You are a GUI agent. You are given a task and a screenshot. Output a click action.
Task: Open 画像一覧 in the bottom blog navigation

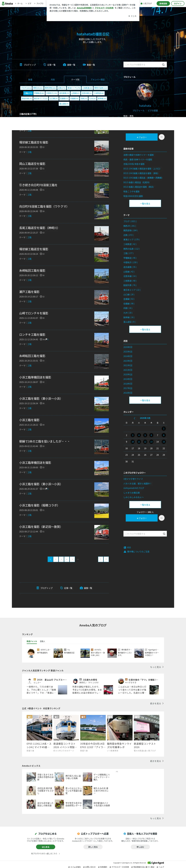86,588
